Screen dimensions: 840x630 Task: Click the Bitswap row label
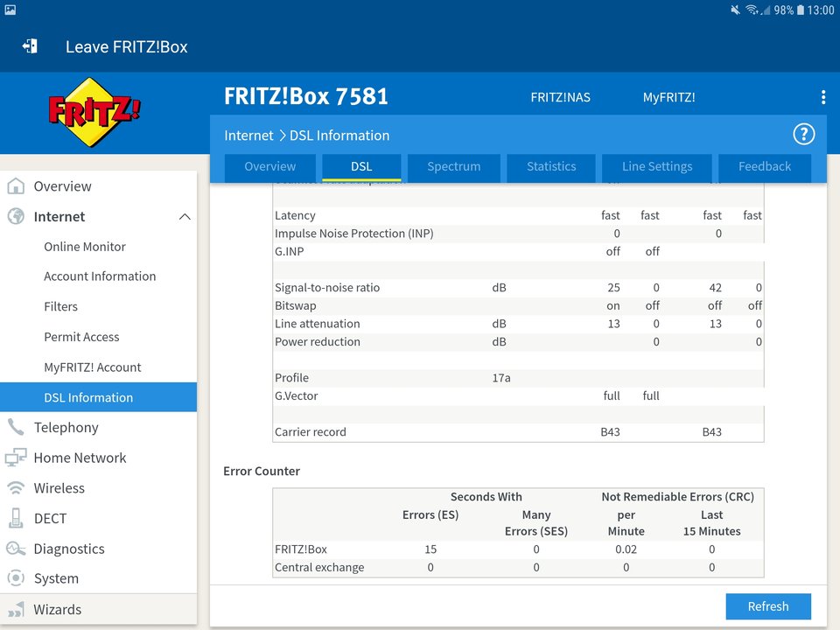[295, 306]
